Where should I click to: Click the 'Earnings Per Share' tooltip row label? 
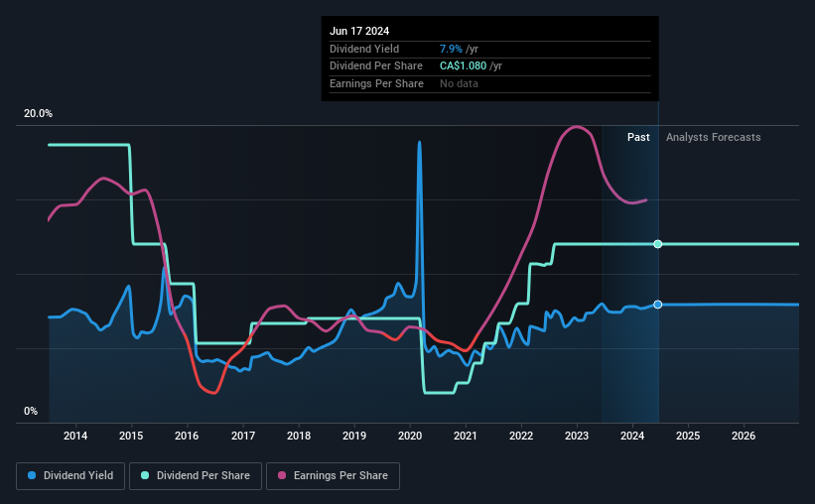pyautogui.click(x=376, y=83)
